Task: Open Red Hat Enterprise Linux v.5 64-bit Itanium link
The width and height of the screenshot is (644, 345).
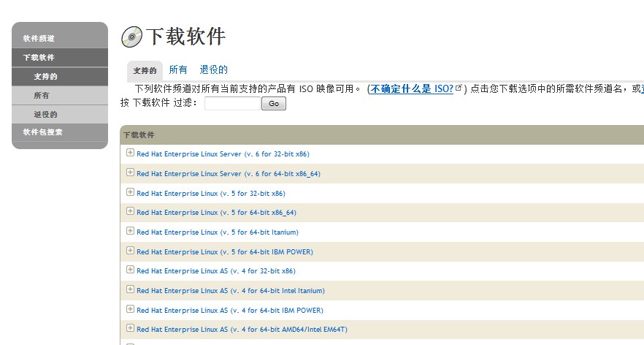Action: [x=218, y=232]
